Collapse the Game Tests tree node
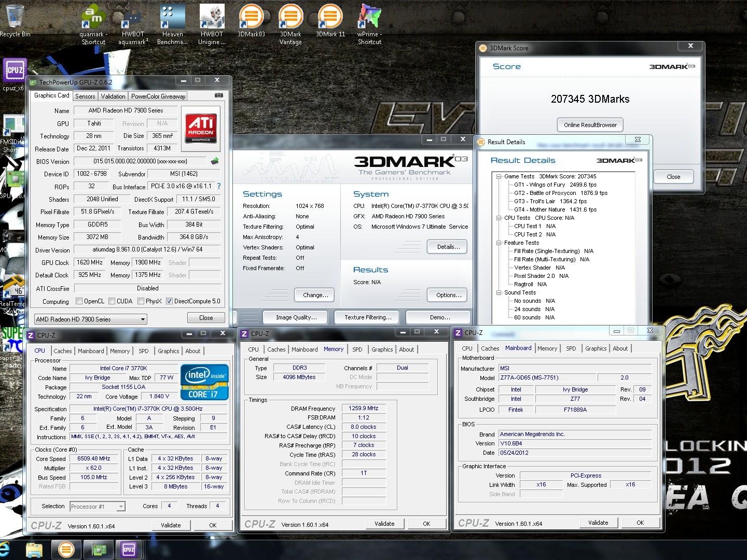Screen dimensions: 747x560 [499, 176]
